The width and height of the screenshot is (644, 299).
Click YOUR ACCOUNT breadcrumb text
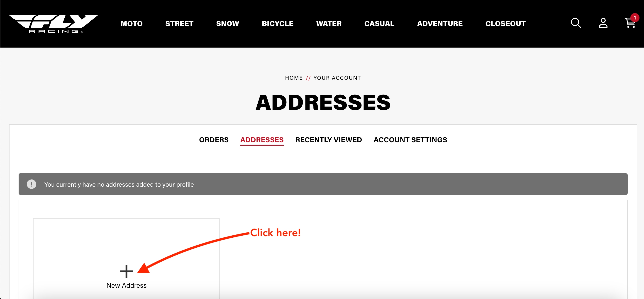point(337,78)
